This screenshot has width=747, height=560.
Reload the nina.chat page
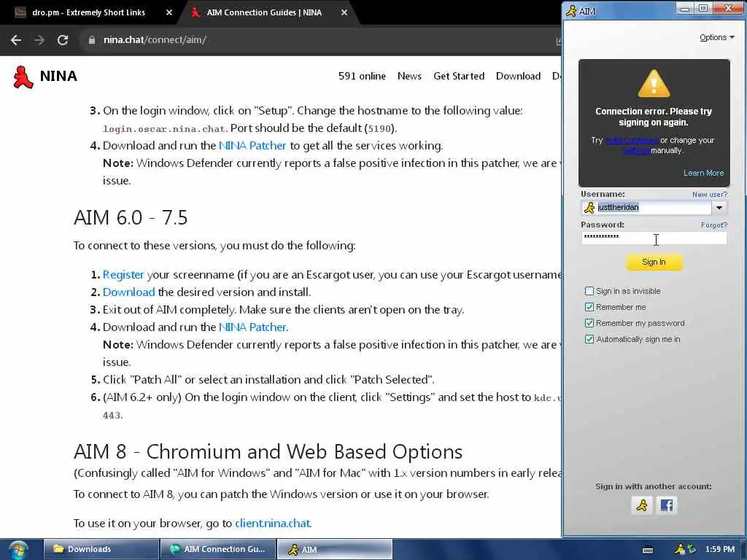(x=63, y=40)
